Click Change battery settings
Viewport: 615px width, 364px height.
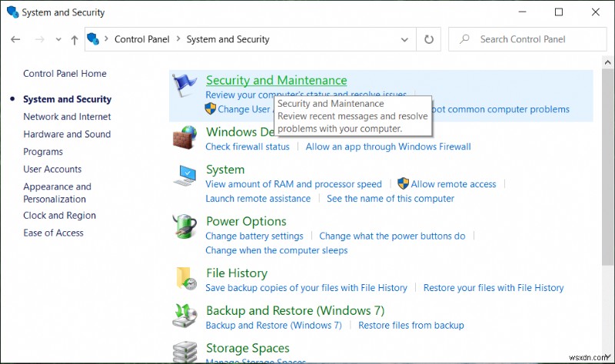(x=254, y=236)
